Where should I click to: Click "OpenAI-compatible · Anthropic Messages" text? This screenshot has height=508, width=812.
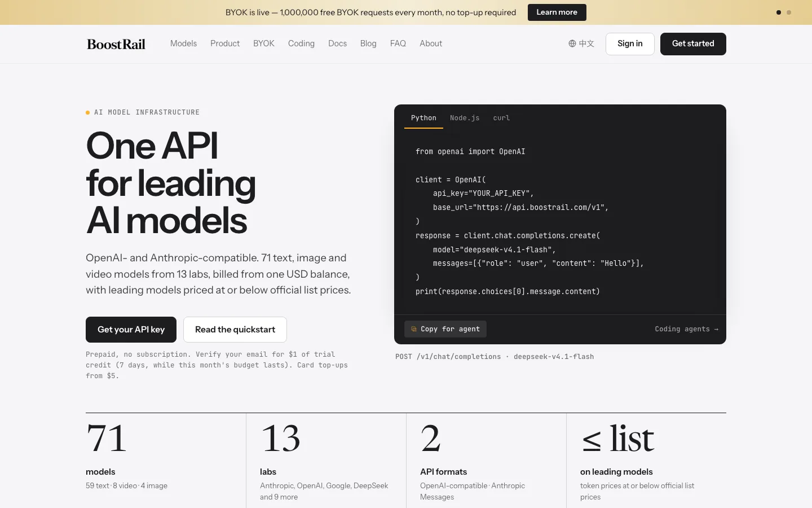[473, 491]
